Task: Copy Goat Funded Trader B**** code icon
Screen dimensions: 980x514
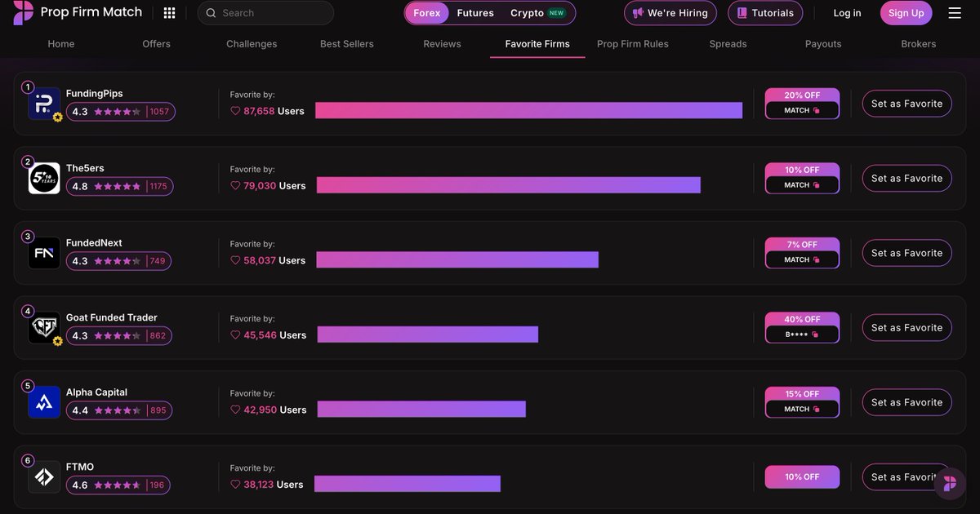Action: coord(814,335)
